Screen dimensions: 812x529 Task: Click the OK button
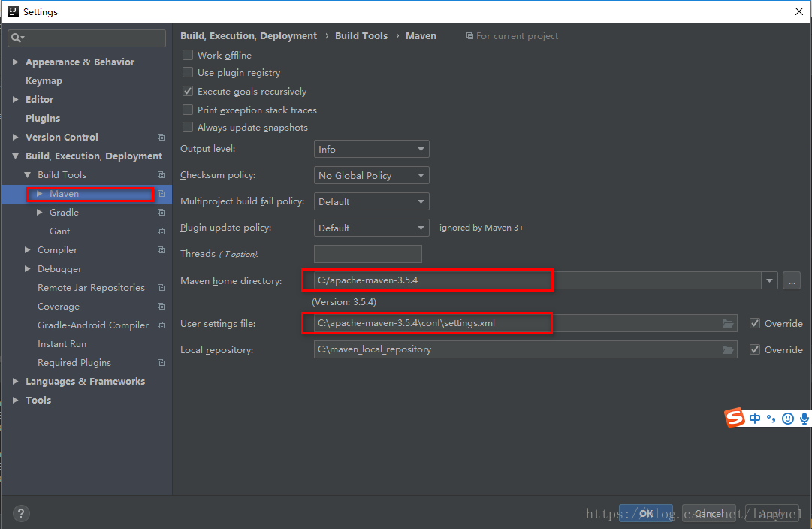click(x=646, y=513)
